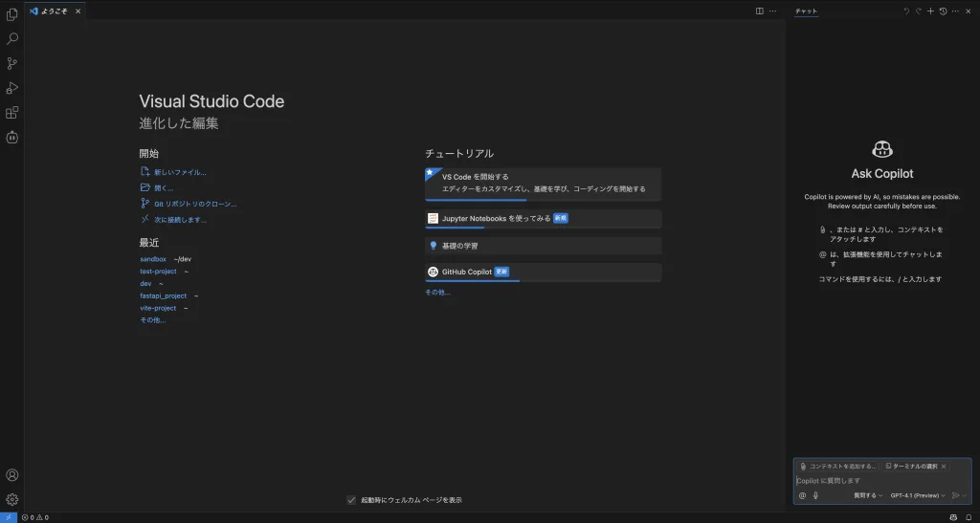Open recent folder dev
Screen dimensions: 980x523
tap(145, 283)
